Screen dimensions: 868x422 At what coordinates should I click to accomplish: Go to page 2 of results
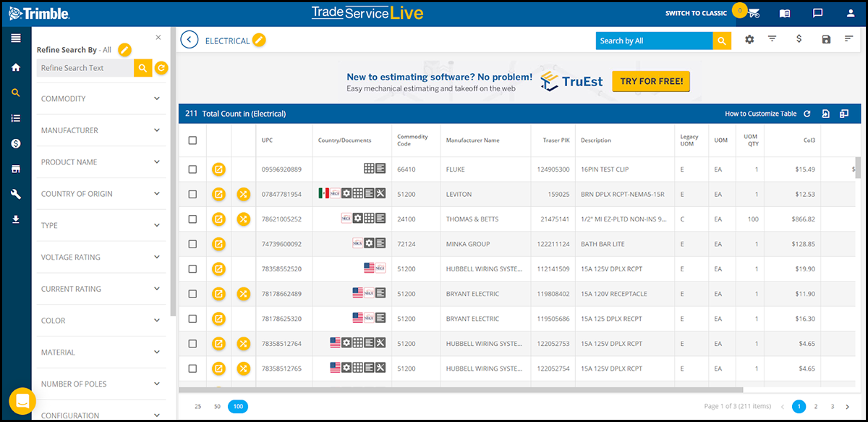(816, 407)
